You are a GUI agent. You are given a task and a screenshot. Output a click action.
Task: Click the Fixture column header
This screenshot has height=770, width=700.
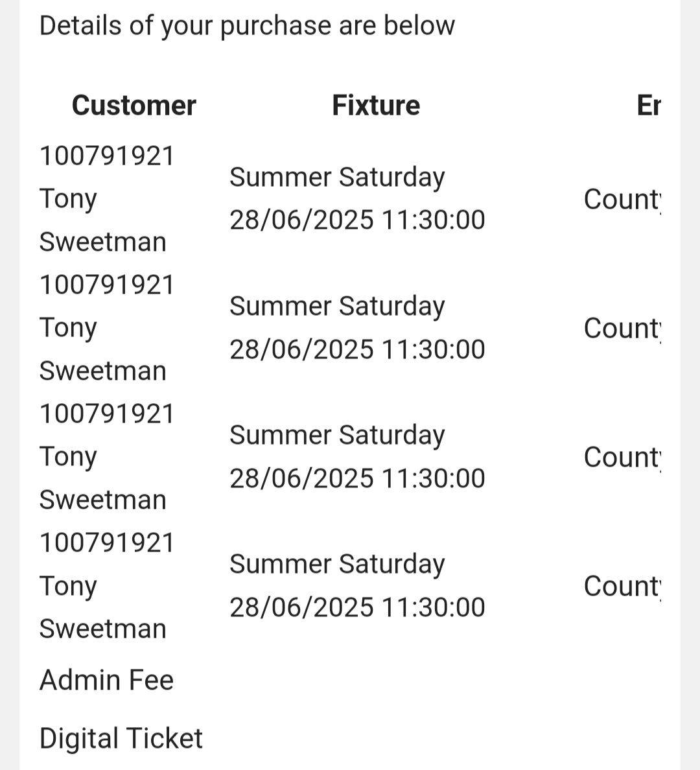[x=376, y=105]
